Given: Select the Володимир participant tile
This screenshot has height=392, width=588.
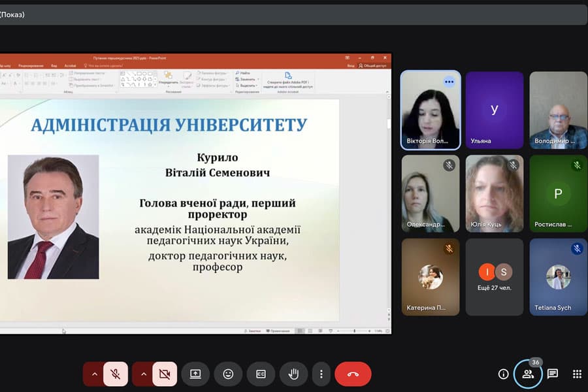Looking at the screenshot, I should tap(559, 110).
